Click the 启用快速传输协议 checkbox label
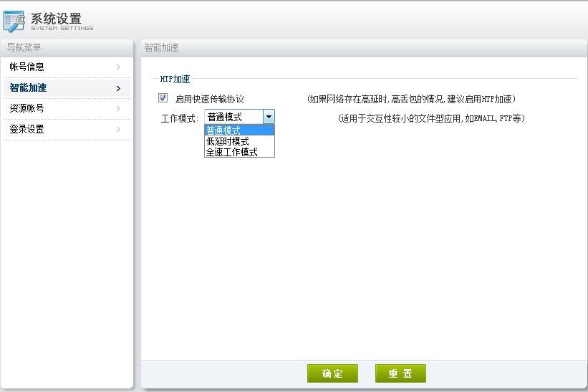This screenshot has width=588, height=392. 209,99
